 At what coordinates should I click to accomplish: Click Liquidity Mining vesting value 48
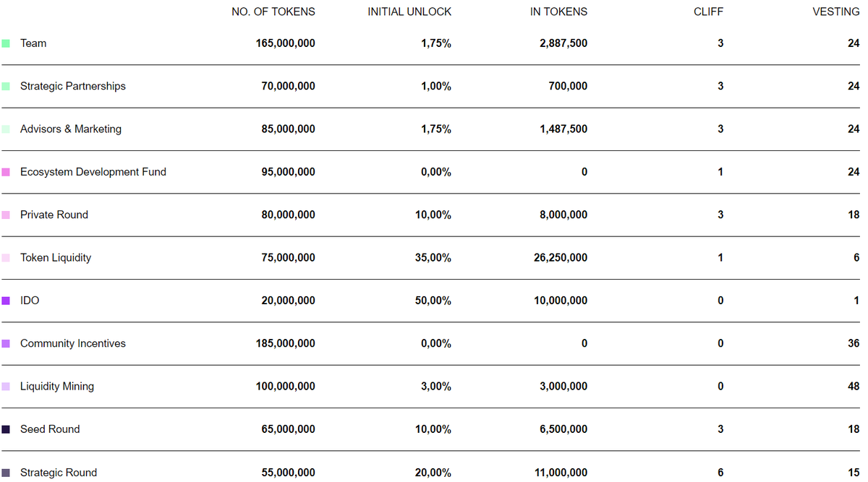(x=854, y=387)
